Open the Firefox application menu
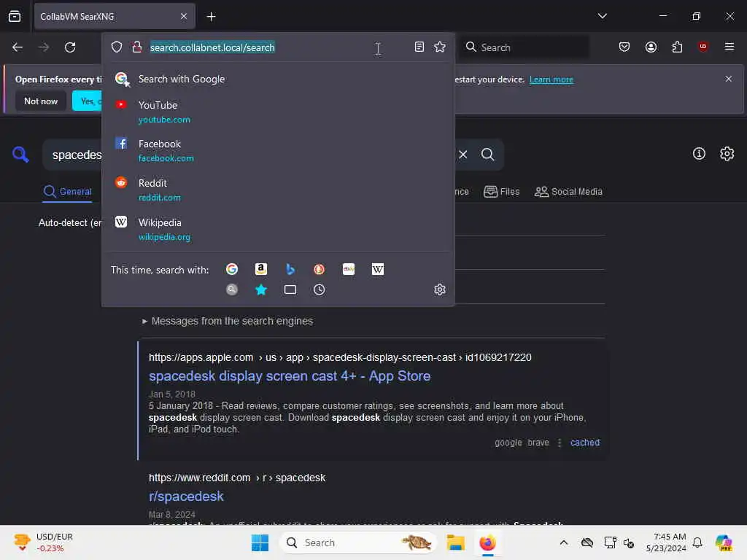 729,47
